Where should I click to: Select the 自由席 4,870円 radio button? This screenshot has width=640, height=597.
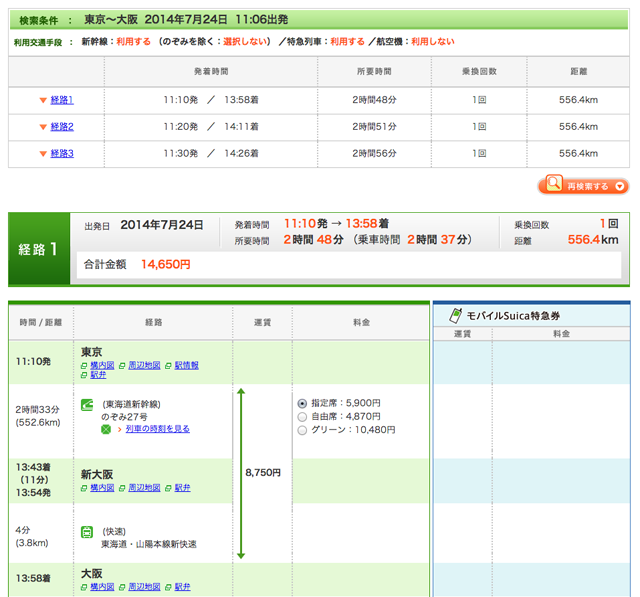[302, 417]
